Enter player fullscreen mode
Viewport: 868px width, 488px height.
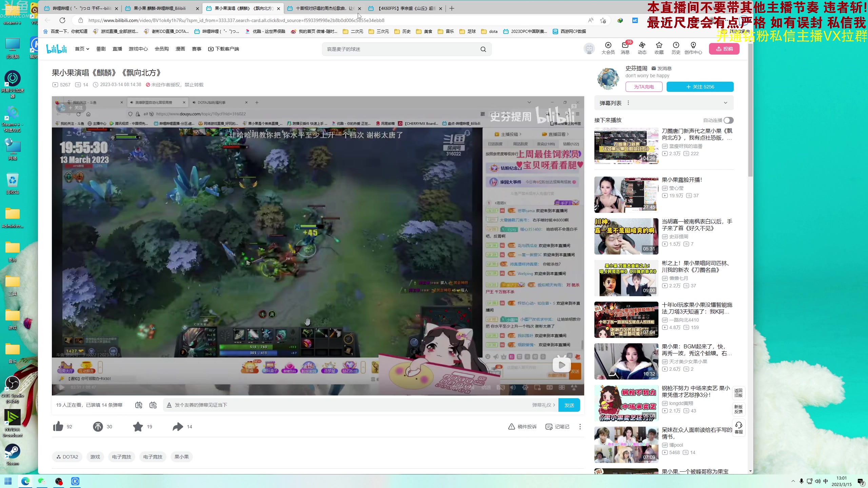(574, 387)
